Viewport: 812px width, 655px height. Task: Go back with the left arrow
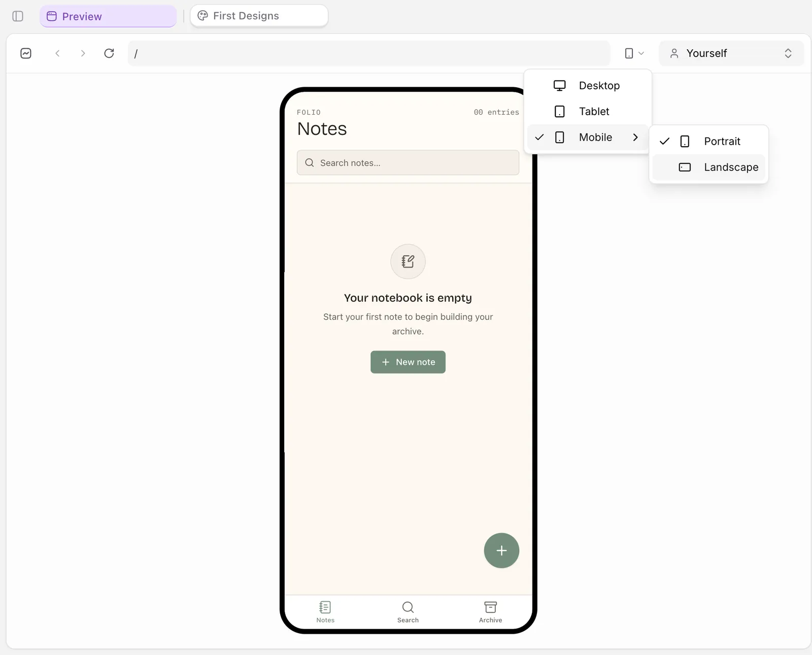click(57, 53)
